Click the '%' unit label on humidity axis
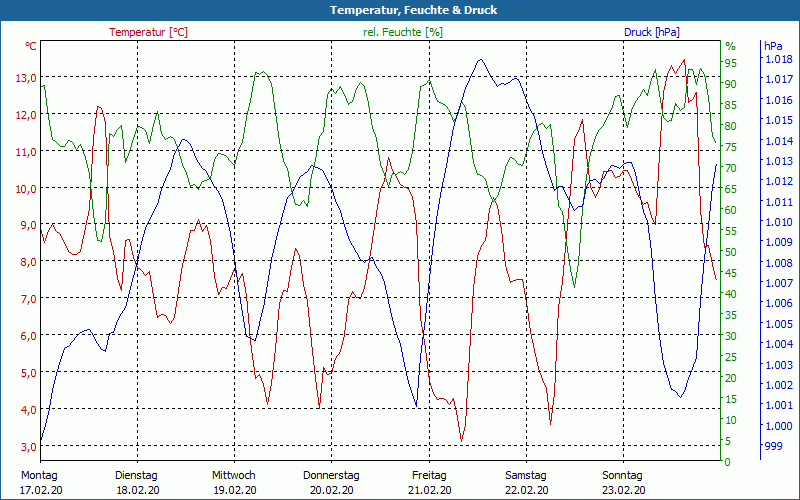The image size is (800, 500). click(x=731, y=46)
